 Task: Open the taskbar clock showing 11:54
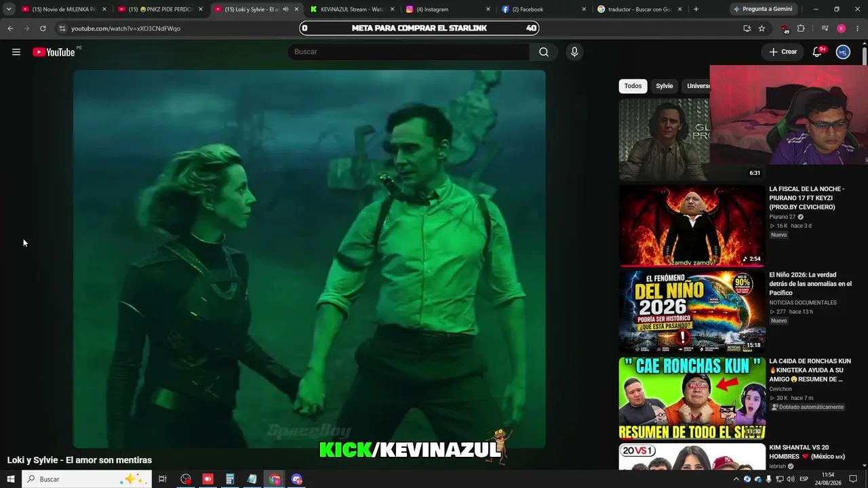(828, 479)
